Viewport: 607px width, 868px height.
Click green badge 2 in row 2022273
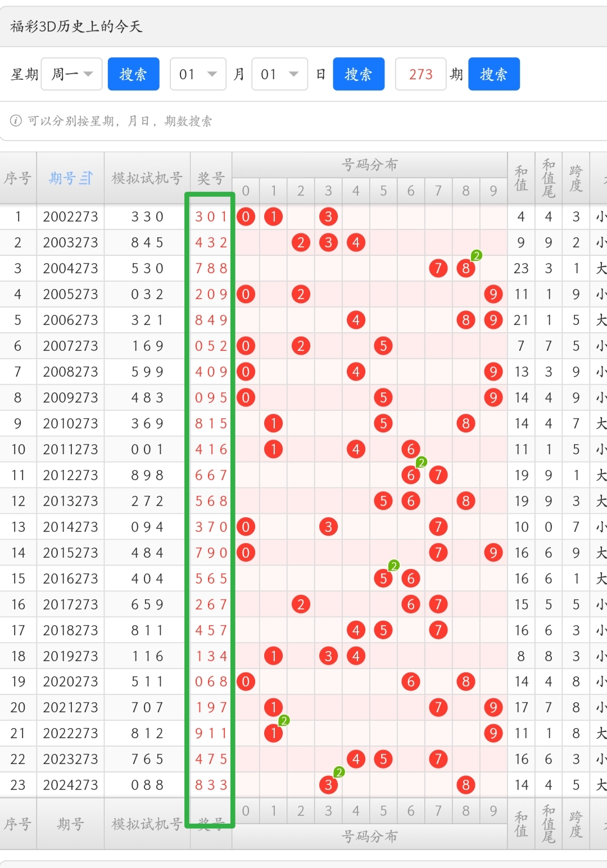(x=284, y=721)
